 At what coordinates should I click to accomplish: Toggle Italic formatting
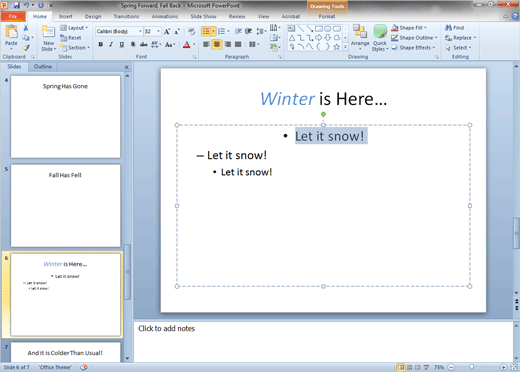click(x=111, y=44)
